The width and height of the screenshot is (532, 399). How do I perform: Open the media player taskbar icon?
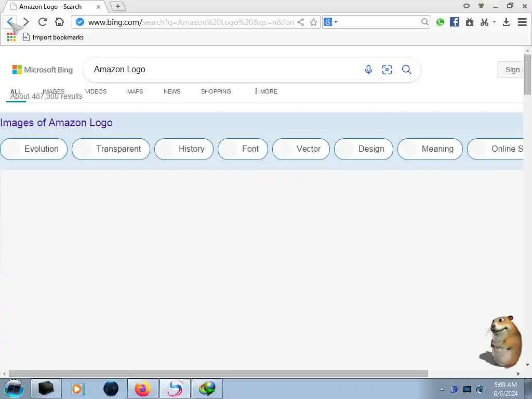coord(77,389)
